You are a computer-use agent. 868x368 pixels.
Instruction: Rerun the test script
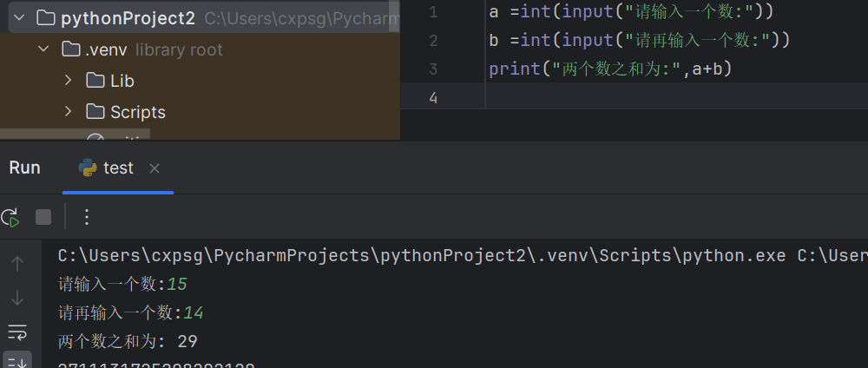point(10,217)
